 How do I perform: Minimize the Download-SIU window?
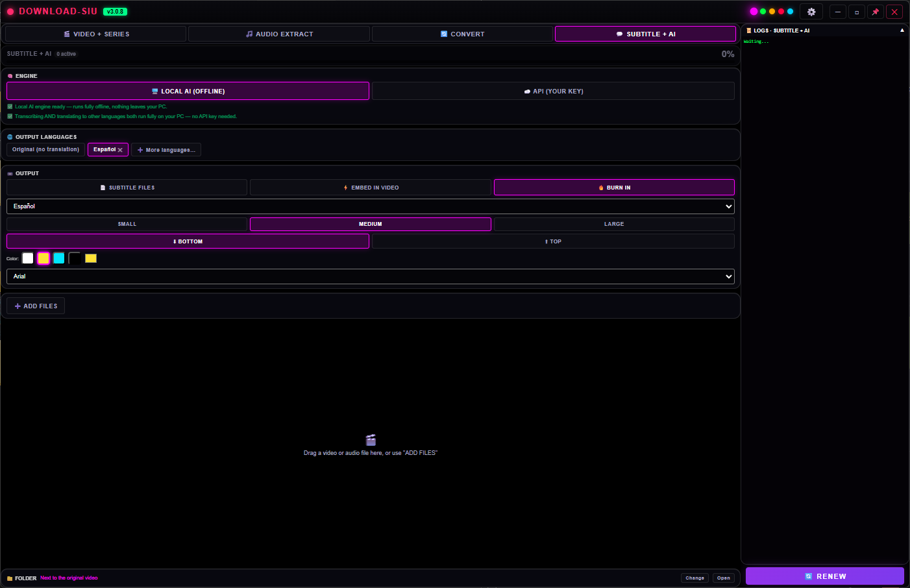(838, 12)
